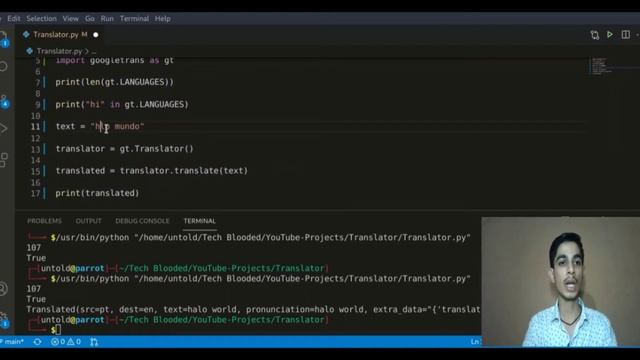Viewport: 640px width, 360px height.
Task: Click line number 11 in the gutter
Action: 36,127
